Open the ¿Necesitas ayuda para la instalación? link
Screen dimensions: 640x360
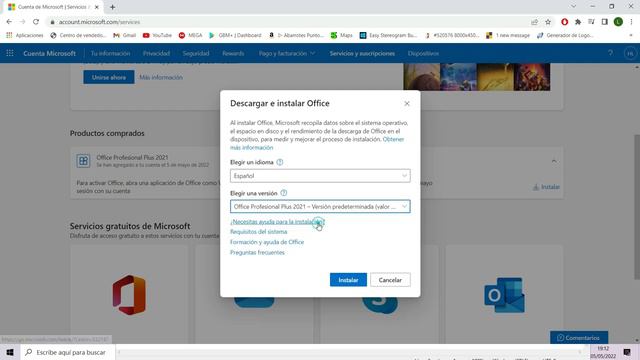coord(278,222)
